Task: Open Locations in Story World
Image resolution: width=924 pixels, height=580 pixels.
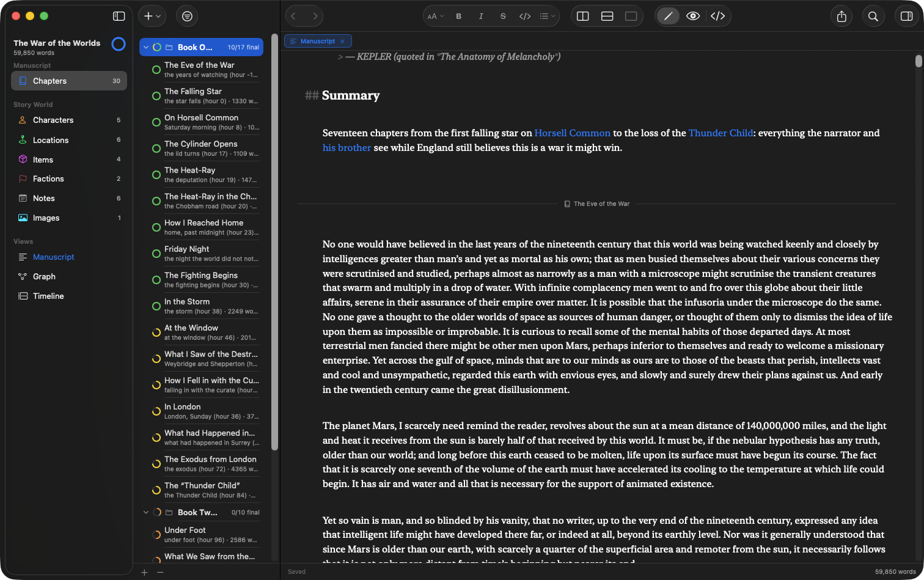Action: tap(69, 140)
